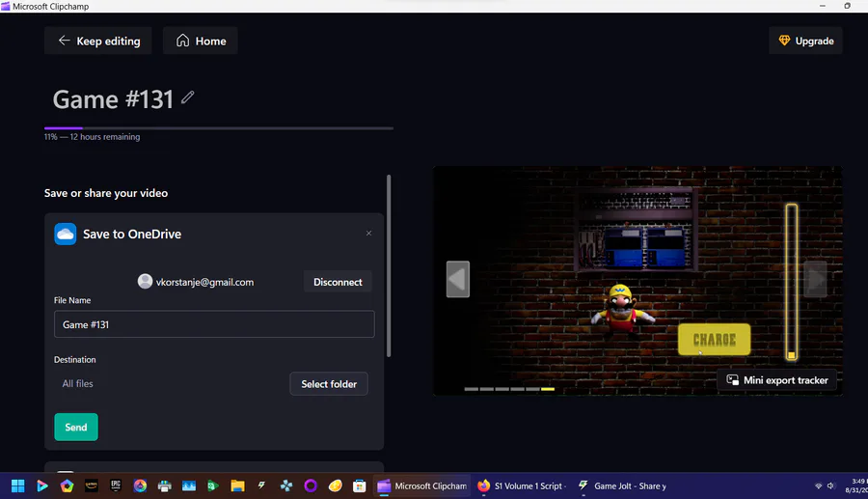Image resolution: width=868 pixels, height=499 pixels.
Task: Click the 'Game #131' title text
Action: (x=113, y=99)
